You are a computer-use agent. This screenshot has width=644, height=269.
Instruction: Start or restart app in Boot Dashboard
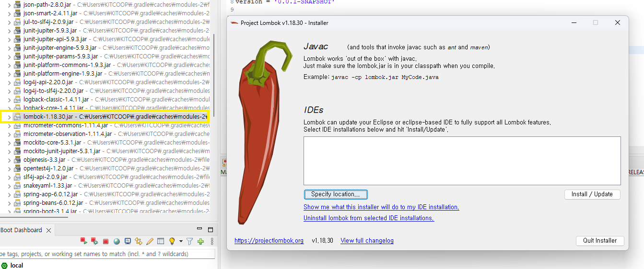(83, 241)
